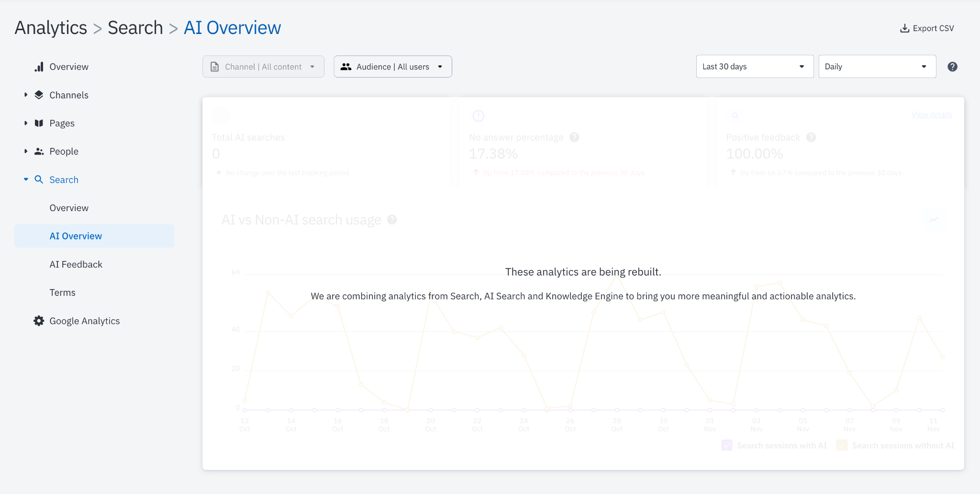Click the Overview bar chart icon in sidebar
The height and width of the screenshot is (494, 980).
(x=39, y=67)
